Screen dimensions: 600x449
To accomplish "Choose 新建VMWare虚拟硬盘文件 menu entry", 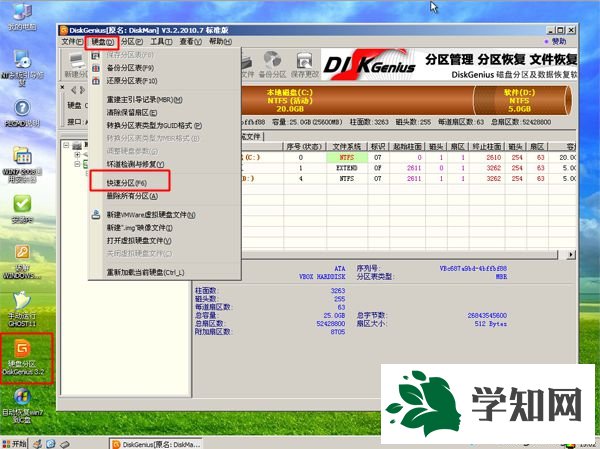I will pos(151,215).
